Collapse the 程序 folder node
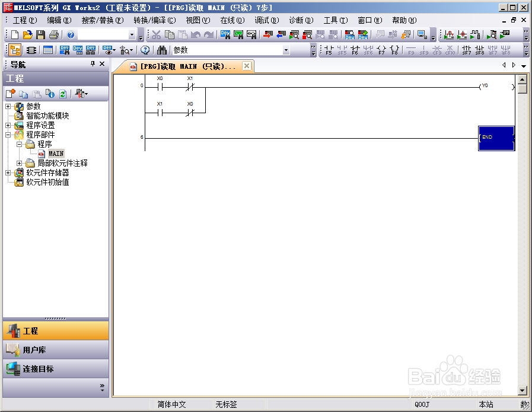Screen dimensions: 532x412 coord(20,145)
